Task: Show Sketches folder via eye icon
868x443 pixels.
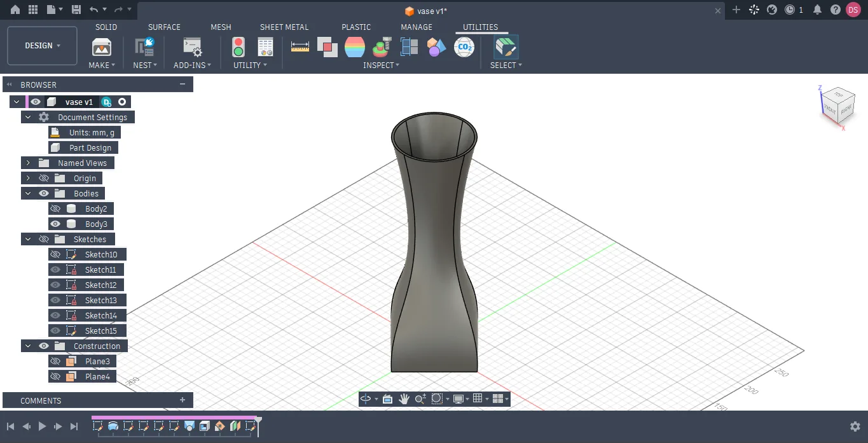Action: click(x=44, y=239)
